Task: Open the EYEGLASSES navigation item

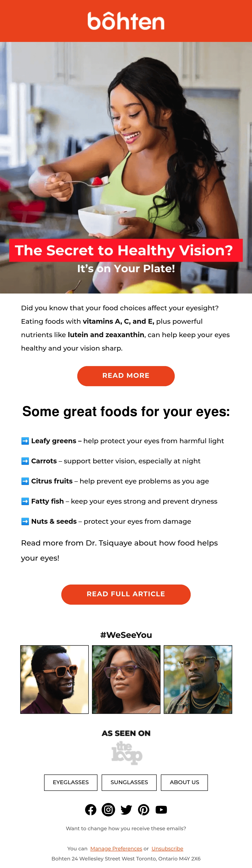Action: (71, 782)
